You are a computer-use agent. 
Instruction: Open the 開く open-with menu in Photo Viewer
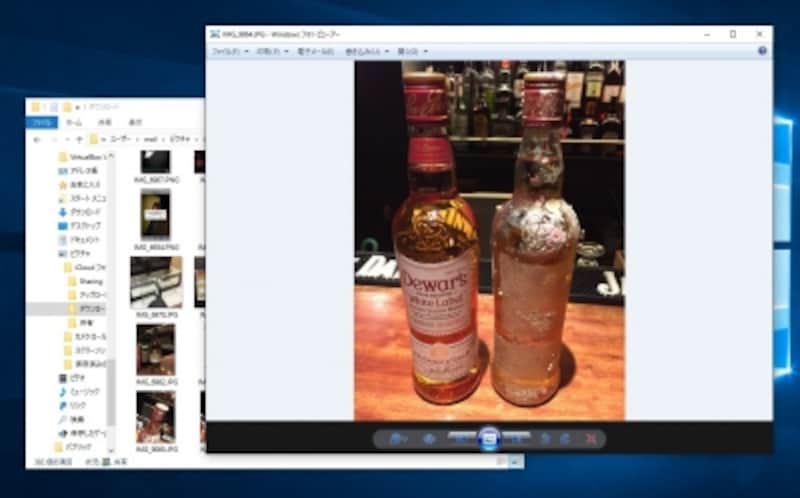pyautogui.click(x=412, y=52)
